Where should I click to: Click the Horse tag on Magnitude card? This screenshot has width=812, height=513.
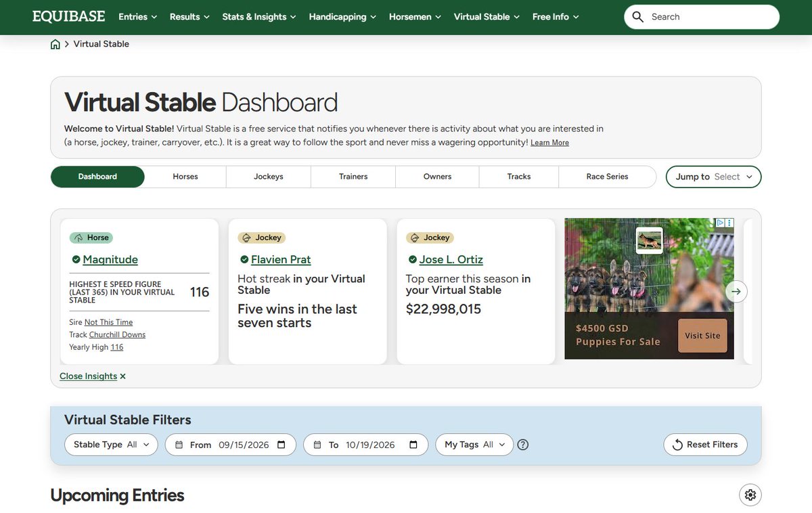coord(91,238)
